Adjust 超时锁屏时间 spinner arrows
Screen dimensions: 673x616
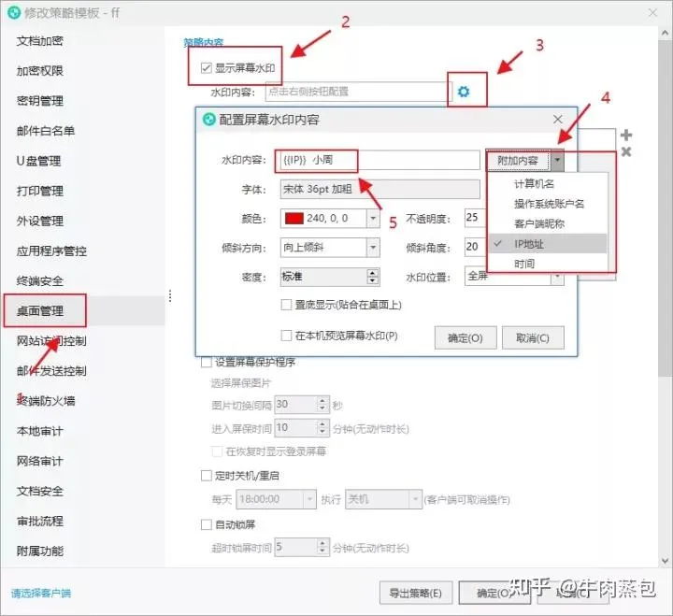pos(322,547)
